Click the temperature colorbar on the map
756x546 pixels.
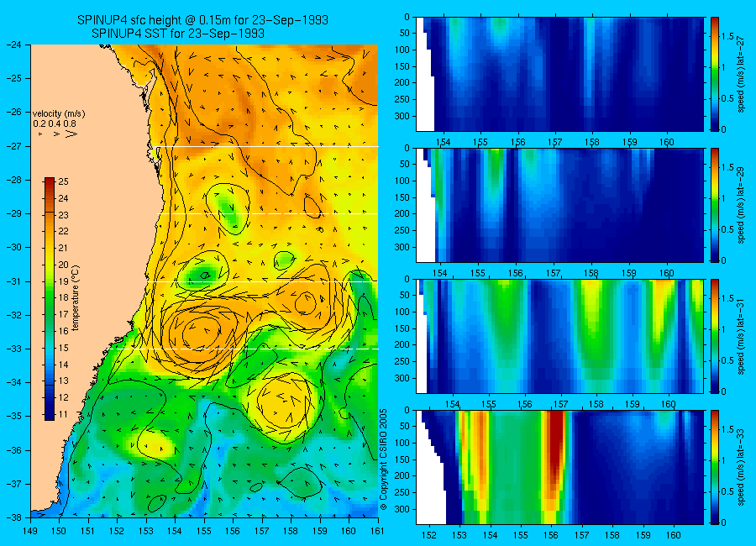50,298
